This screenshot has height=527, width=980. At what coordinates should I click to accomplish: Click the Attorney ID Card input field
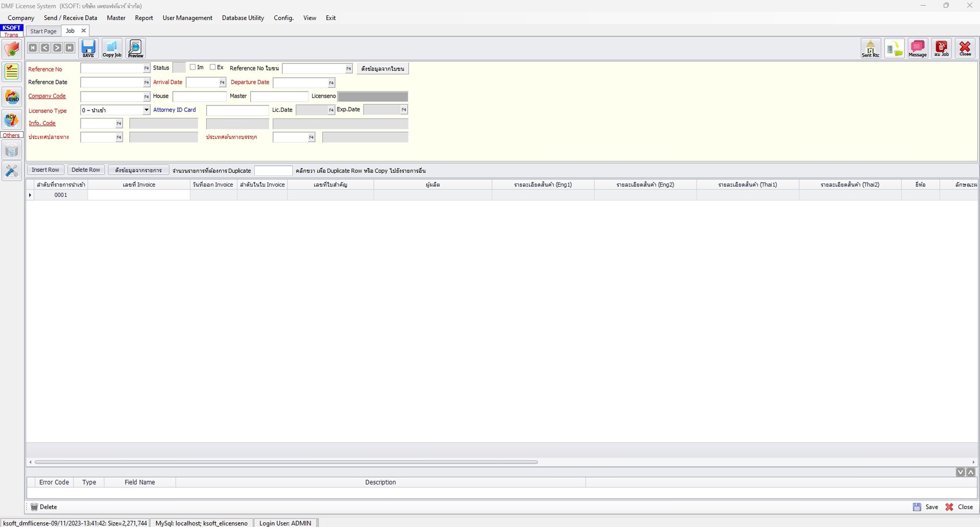[237, 110]
